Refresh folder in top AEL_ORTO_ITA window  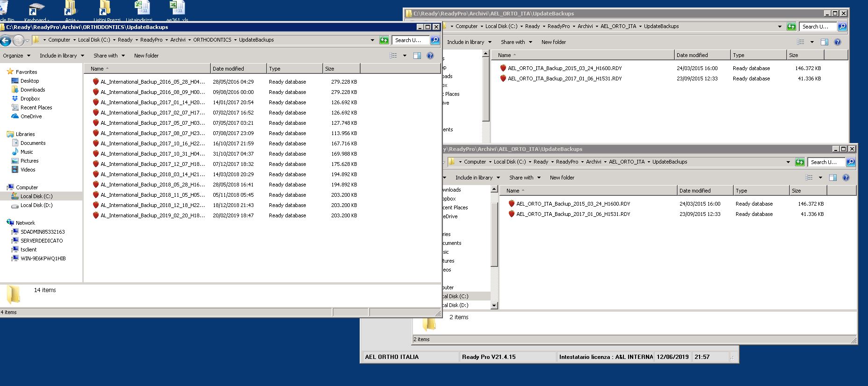(x=791, y=27)
